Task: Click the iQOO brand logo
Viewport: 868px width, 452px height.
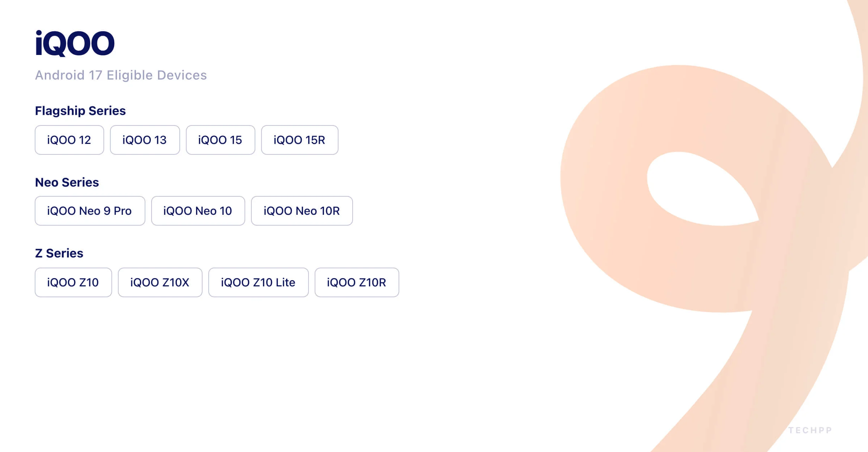Action: click(75, 43)
